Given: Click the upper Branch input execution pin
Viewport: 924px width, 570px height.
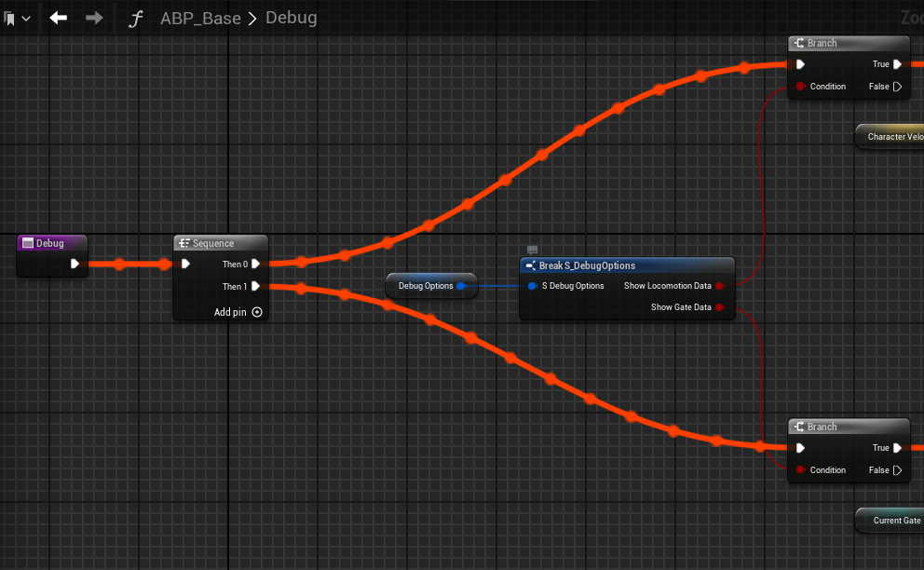Looking at the screenshot, I should click(x=800, y=64).
